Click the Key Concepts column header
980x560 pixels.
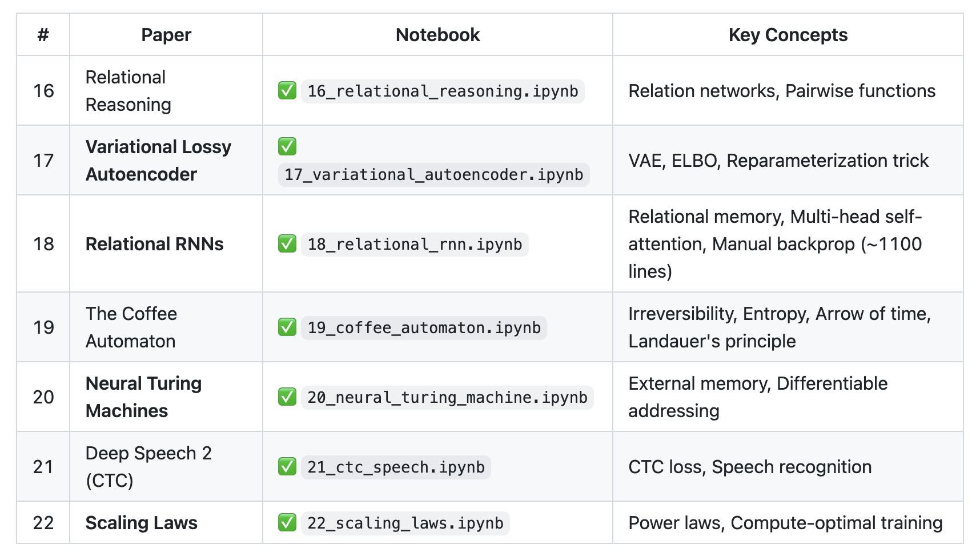(x=788, y=35)
